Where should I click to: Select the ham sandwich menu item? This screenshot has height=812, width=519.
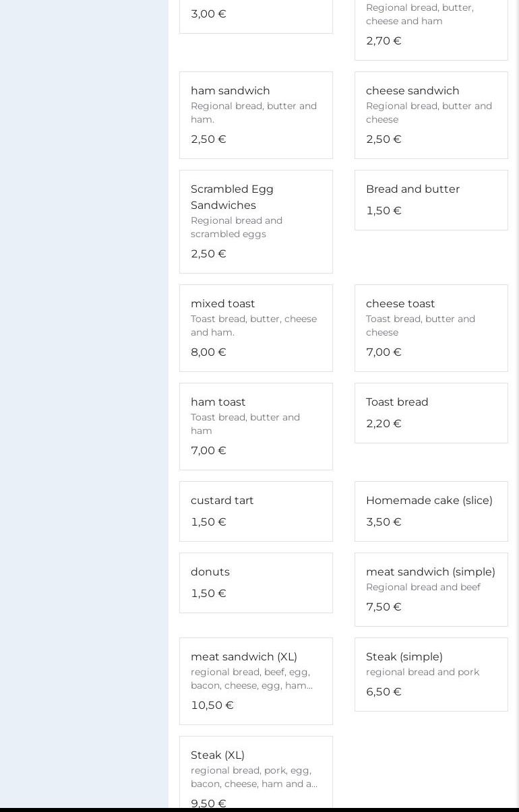255,115
